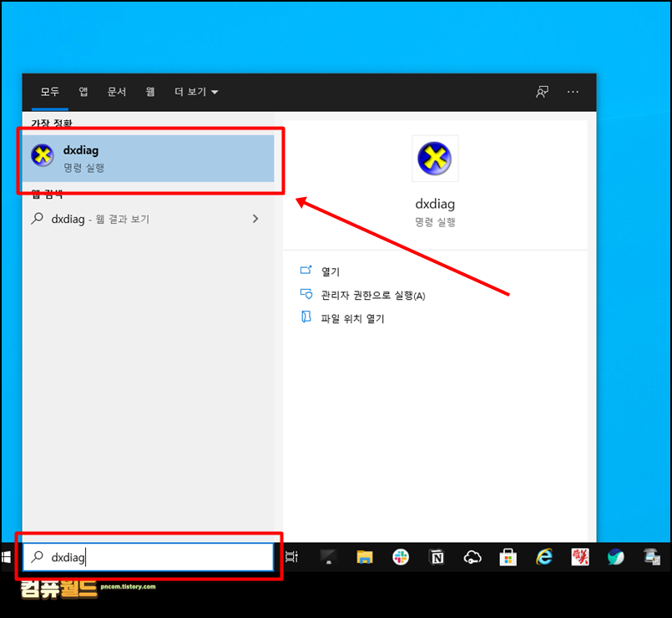This screenshot has width=672, height=618.
Task: Click the search magnifier icon in the taskbar box
Action: (x=38, y=557)
